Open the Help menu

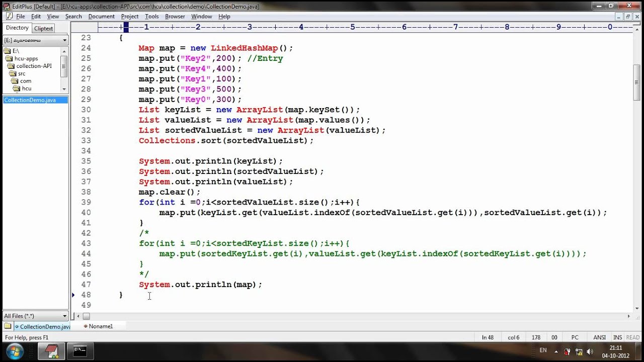click(x=224, y=17)
